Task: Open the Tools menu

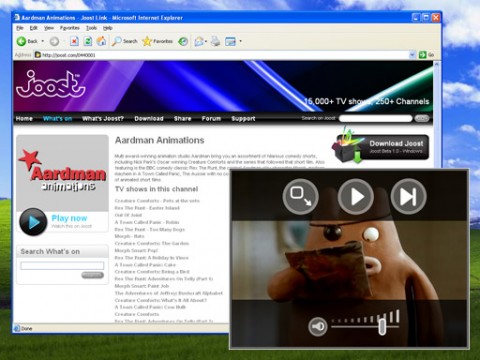Action: tap(91, 28)
